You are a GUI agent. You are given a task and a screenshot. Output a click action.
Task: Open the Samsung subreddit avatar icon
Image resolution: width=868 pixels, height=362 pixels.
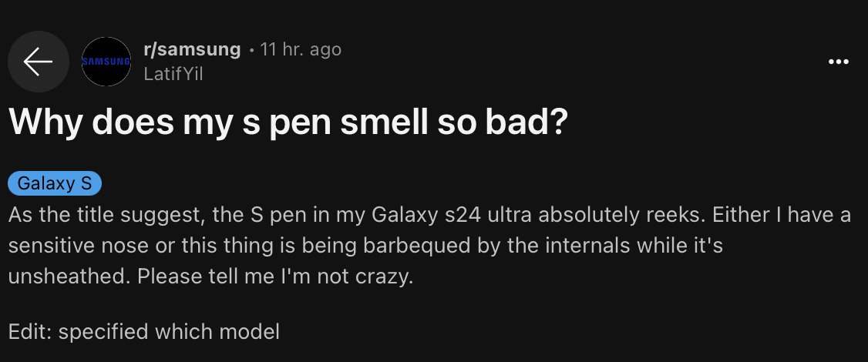(106, 62)
